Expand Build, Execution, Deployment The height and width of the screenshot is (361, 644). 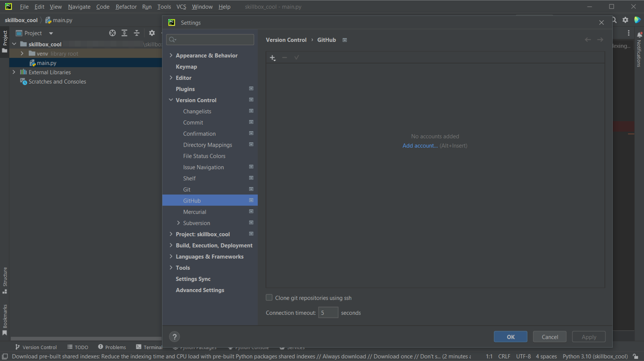[x=171, y=245]
